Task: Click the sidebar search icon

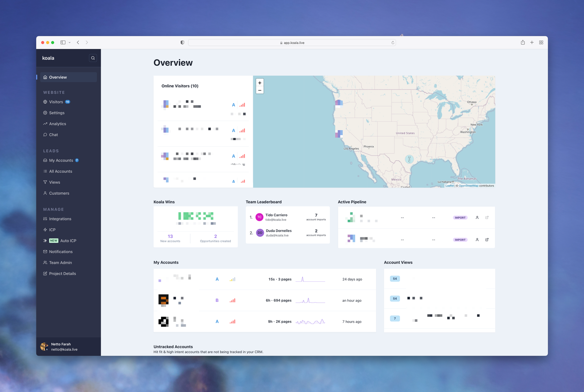Action: 93,58
